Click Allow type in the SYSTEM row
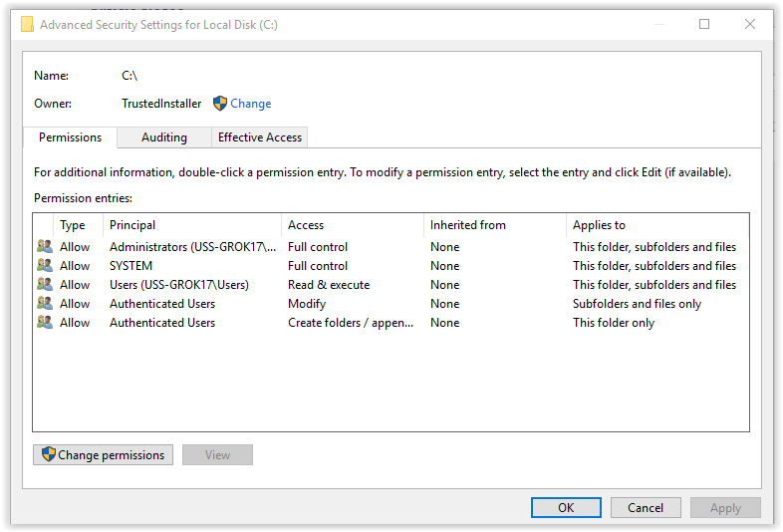783x532 pixels. coord(75,266)
